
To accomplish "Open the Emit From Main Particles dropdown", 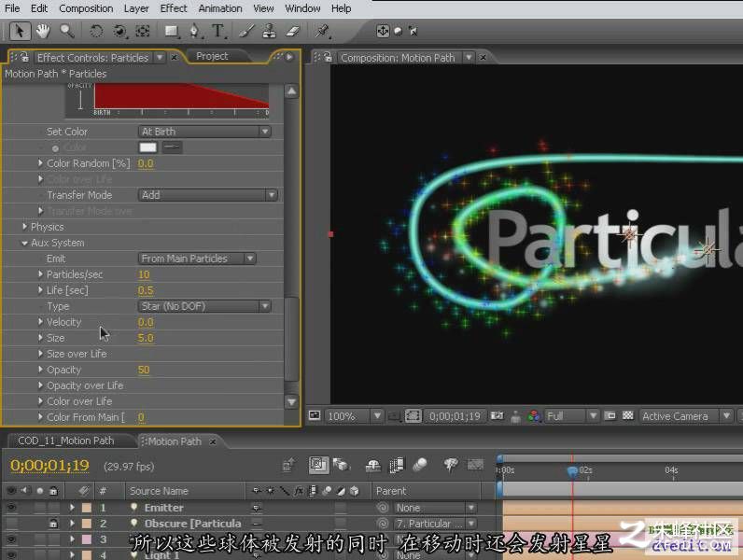I will click(197, 259).
